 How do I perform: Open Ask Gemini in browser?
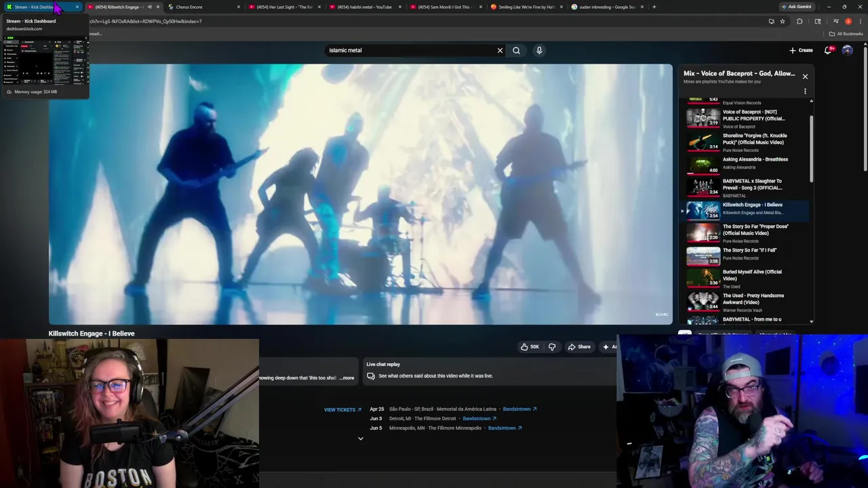click(796, 7)
